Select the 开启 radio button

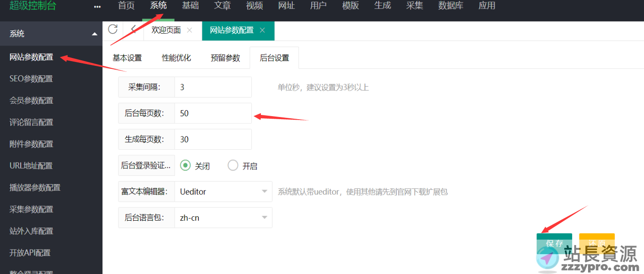pos(233,166)
